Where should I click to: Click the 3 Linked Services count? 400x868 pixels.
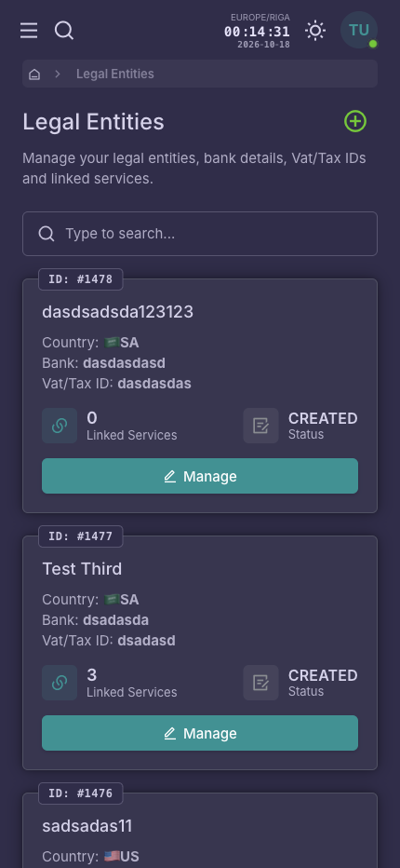(92, 675)
